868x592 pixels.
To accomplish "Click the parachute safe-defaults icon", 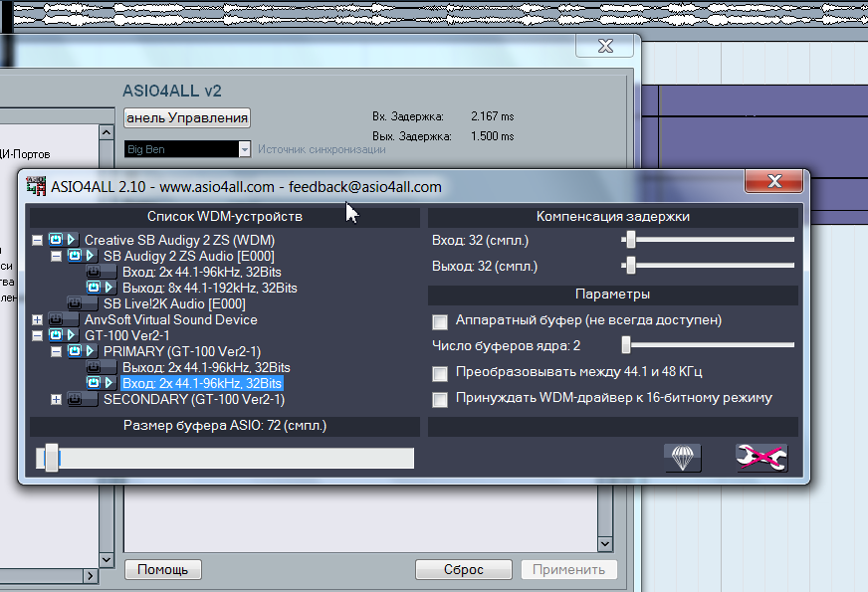I will [x=683, y=458].
